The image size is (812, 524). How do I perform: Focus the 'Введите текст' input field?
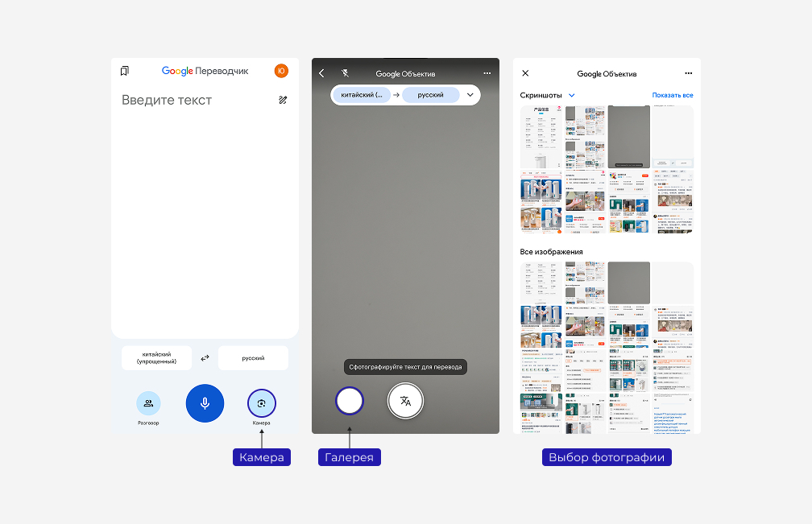167,100
